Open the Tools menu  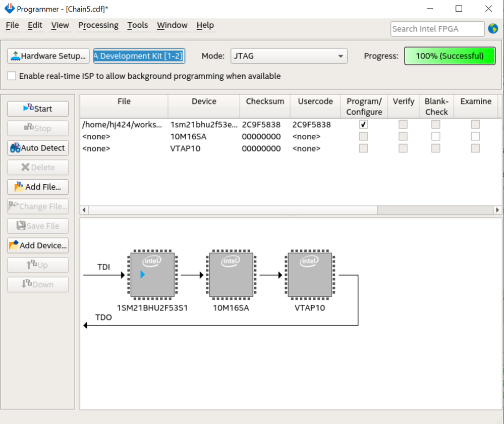tap(137, 25)
